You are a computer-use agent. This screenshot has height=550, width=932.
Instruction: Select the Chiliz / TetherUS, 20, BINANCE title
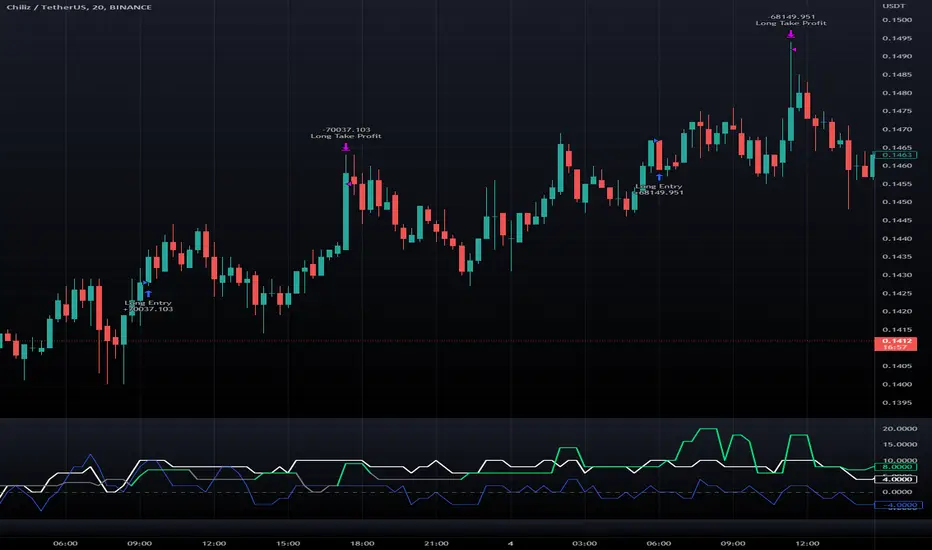pyautogui.click(x=79, y=7)
